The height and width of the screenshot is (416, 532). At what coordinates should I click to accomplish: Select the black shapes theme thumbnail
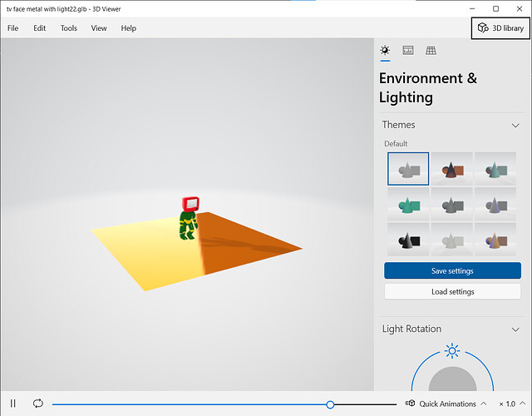coord(408,240)
